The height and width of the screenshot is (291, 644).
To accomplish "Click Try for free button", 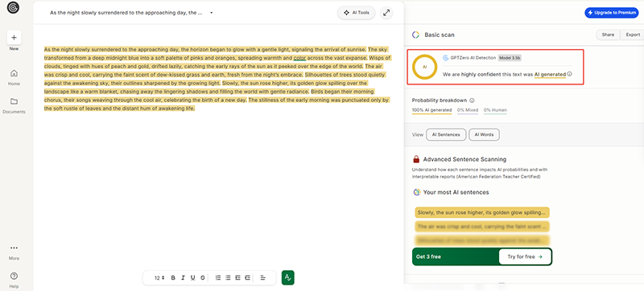I will [x=525, y=257].
